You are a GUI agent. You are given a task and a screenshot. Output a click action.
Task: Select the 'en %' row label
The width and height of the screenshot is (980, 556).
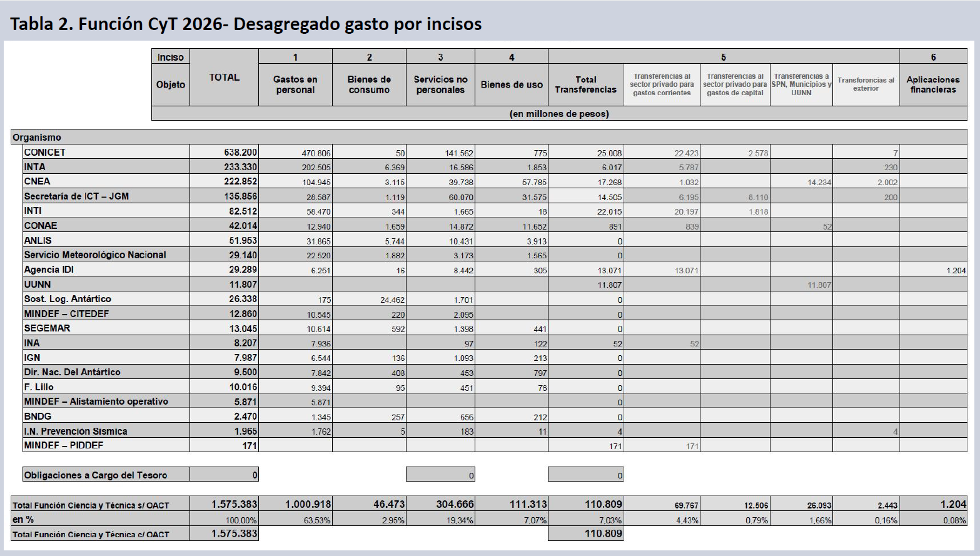pos(23,520)
